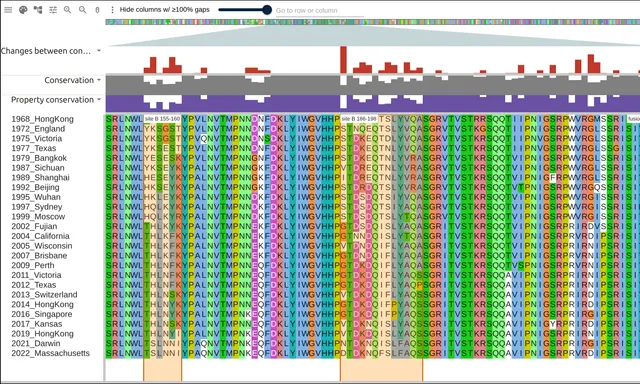
Task: Open the tree options icon
Action: tap(38, 10)
